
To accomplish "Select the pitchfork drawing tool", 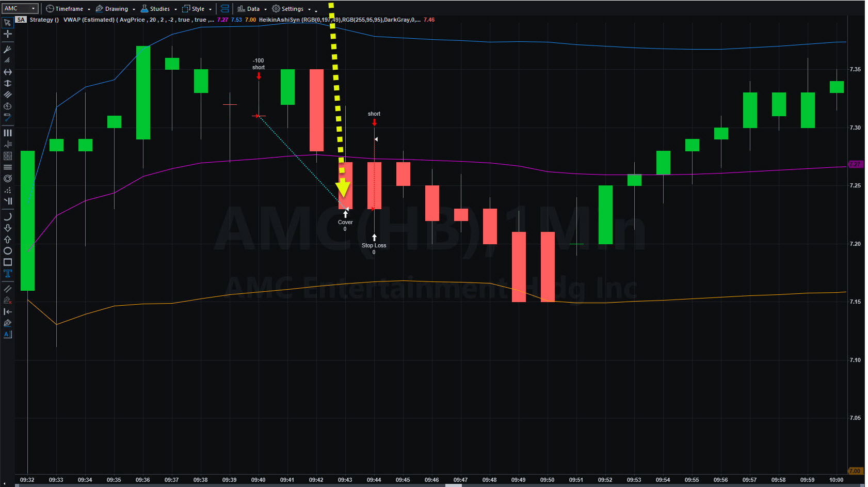I will (x=7, y=50).
